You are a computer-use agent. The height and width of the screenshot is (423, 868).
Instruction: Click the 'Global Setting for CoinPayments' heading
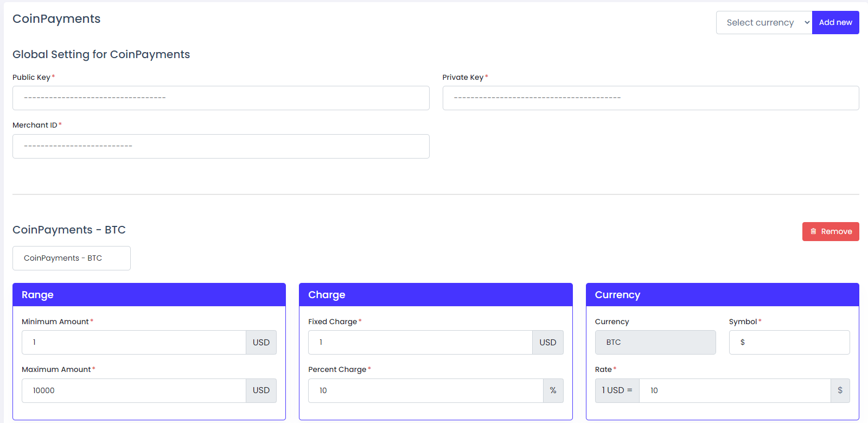click(x=101, y=54)
